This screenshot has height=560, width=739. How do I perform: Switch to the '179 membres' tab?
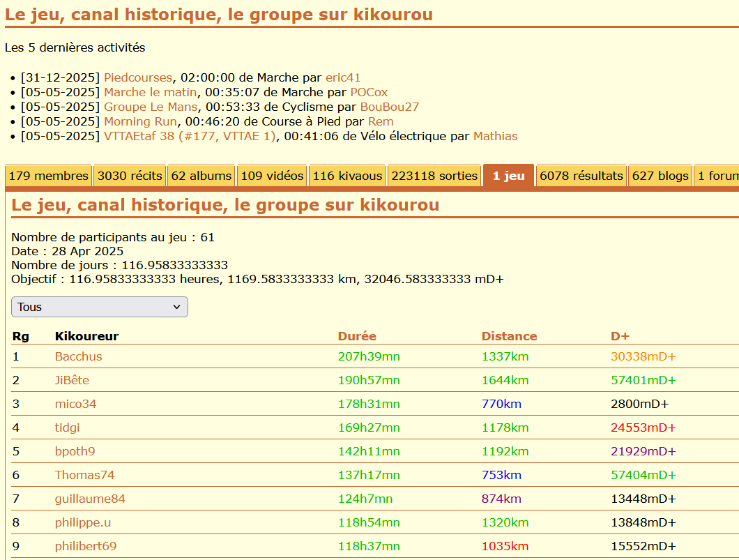tap(48, 176)
